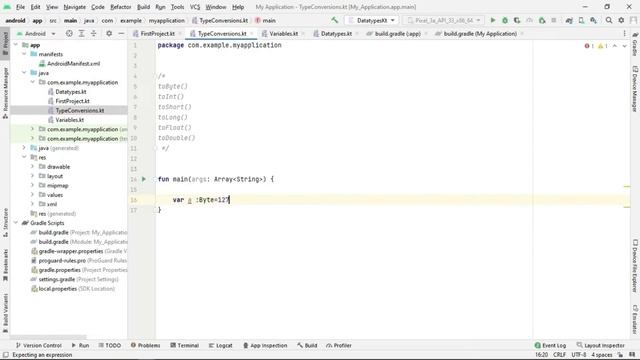Viewport: 640px width, 360px height.
Task: Click the Select Opened File target icon
Action: [x=69, y=33]
